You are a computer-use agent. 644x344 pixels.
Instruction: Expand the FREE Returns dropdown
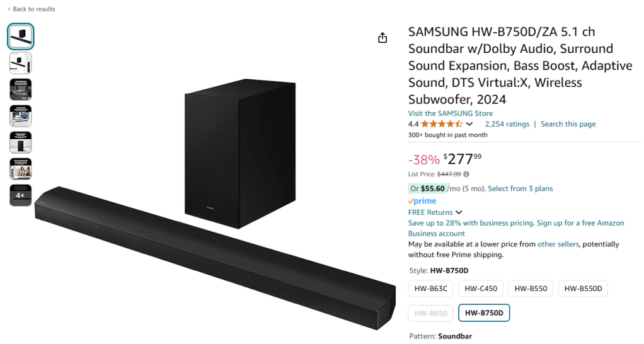(458, 212)
